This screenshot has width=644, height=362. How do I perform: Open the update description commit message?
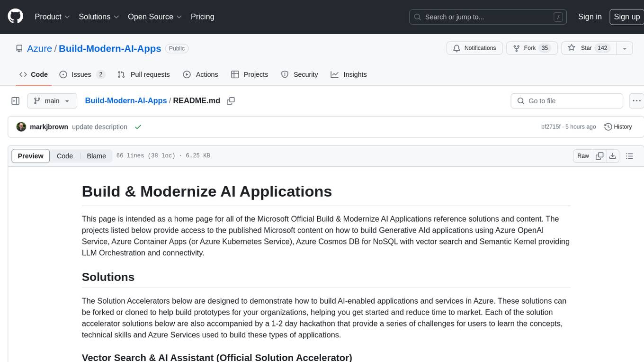tap(99, 127)
